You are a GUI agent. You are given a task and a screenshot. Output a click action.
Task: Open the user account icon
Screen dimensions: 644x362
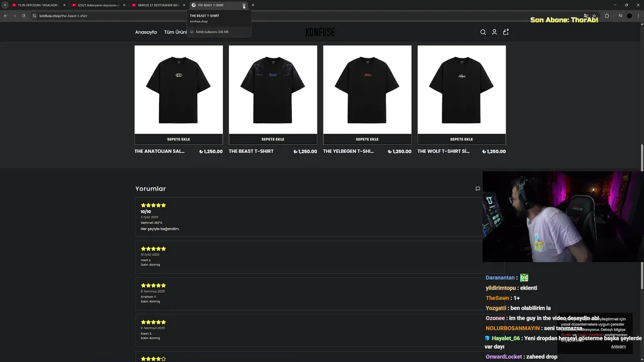[x=494, y=32]
